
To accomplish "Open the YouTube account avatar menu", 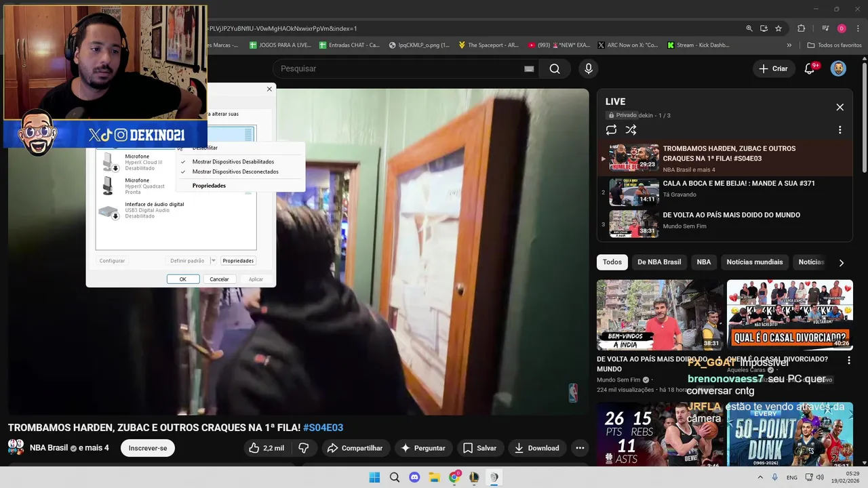I will [839, 68].
